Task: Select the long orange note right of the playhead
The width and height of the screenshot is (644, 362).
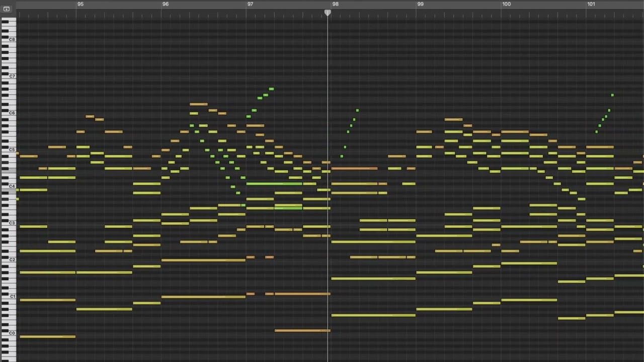Action: [x=354, y=168]
